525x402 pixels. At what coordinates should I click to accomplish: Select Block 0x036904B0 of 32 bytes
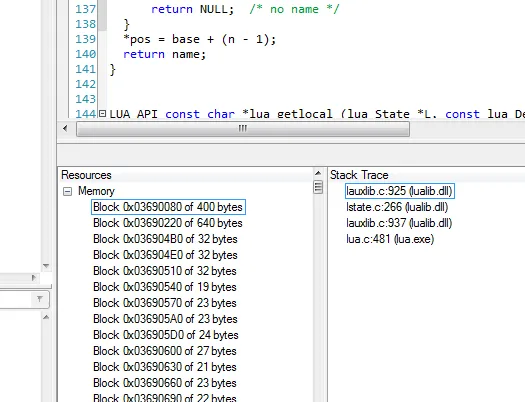[165, 239]
